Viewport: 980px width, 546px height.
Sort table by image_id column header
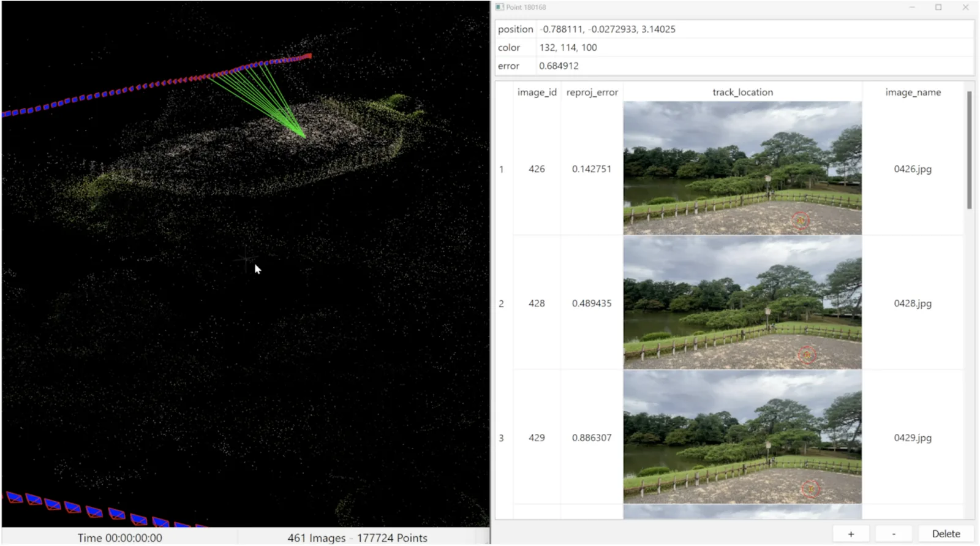(x=537, y=92)
